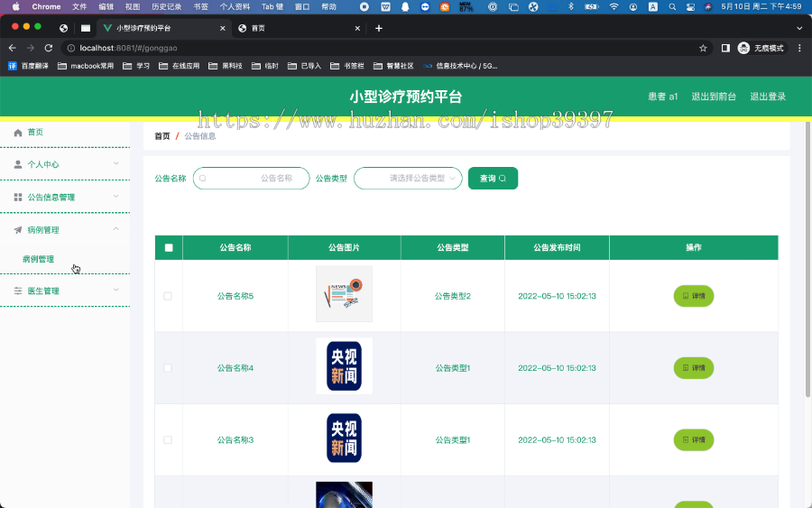Open Chrome three-dot menu
The height and width of the screenshot is (508, 812).
(799, 48)
